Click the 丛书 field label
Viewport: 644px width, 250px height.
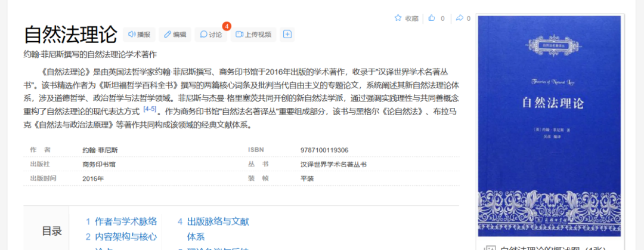(258, 165)
